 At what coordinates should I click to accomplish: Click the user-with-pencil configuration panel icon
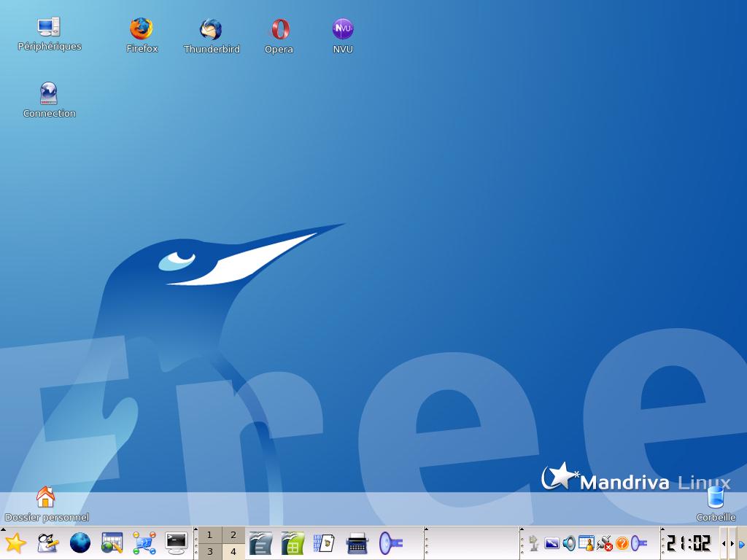(47, 543)
